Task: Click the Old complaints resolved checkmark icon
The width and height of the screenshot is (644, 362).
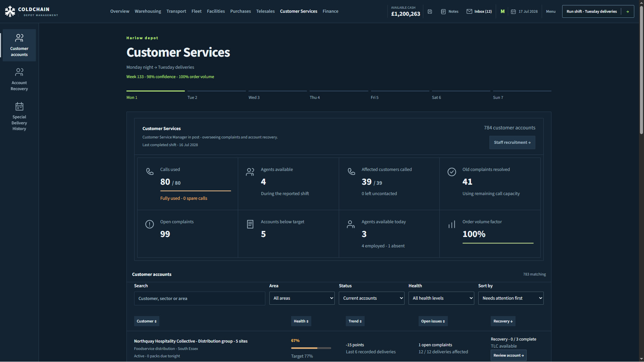Action: tap(452, 172)
